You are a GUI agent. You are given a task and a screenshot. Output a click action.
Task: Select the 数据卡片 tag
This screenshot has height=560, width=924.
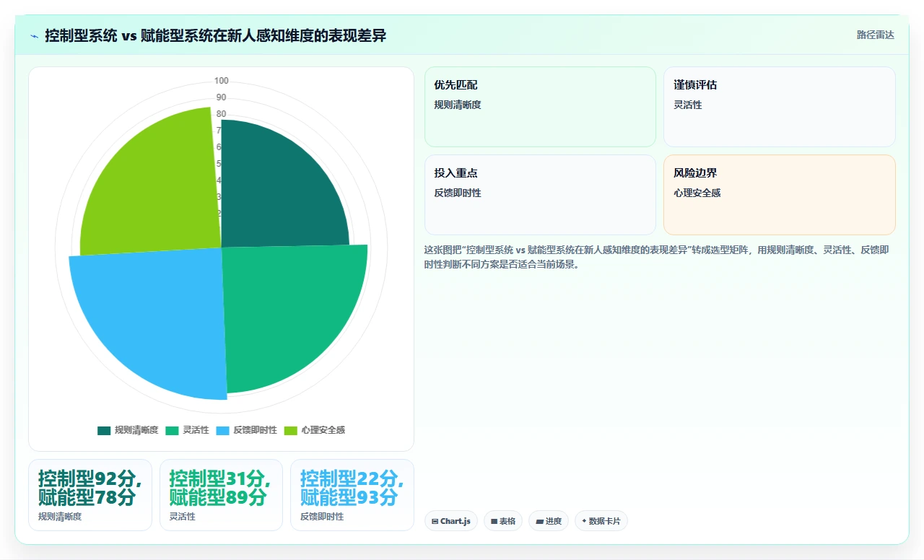click(601, 521)
